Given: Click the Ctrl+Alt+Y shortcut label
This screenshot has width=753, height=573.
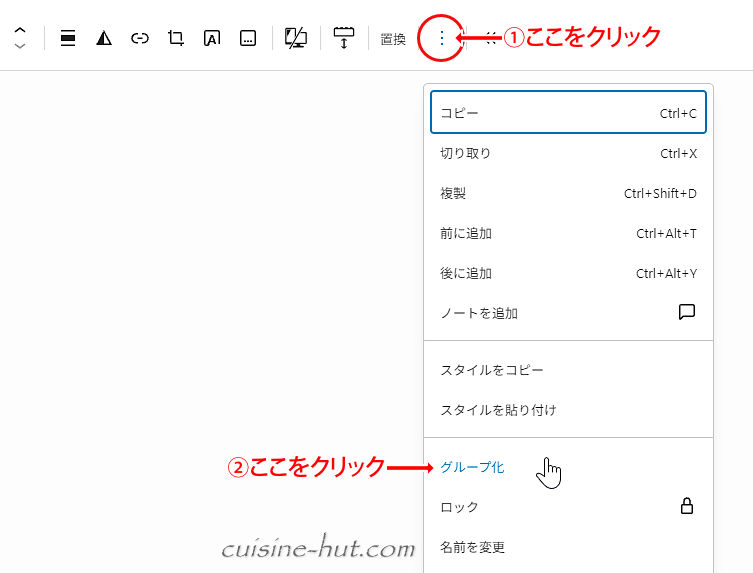Looking at the screenshot, I should [x=666, y=273].
